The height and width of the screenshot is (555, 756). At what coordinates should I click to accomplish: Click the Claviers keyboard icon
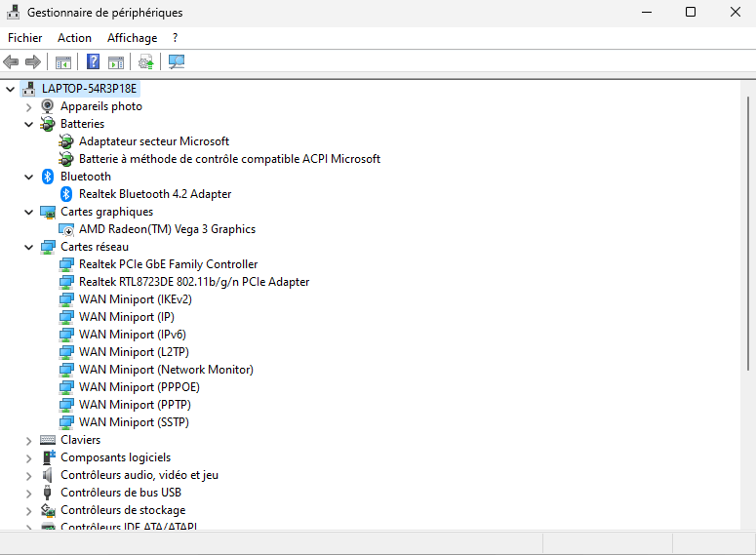click(47, 440)
